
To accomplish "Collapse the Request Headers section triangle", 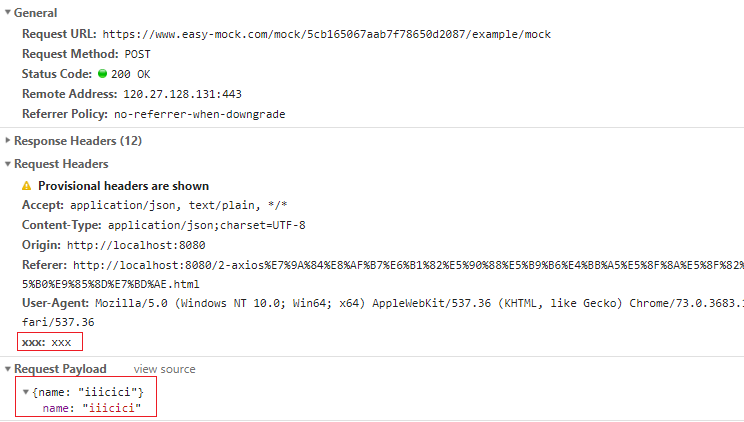I will coord(8,164).
